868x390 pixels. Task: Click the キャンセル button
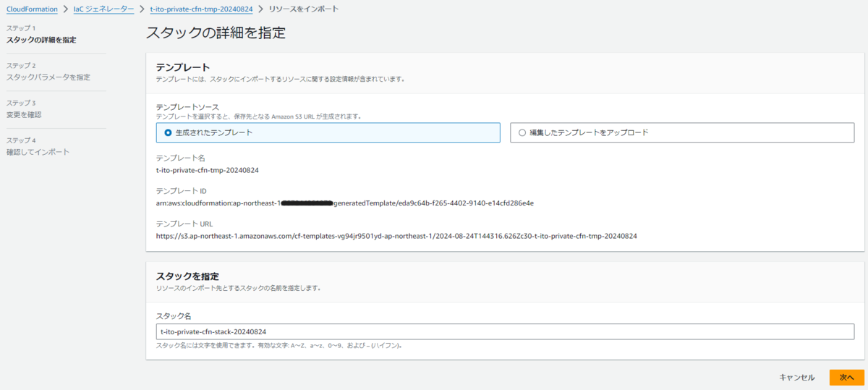797,377
